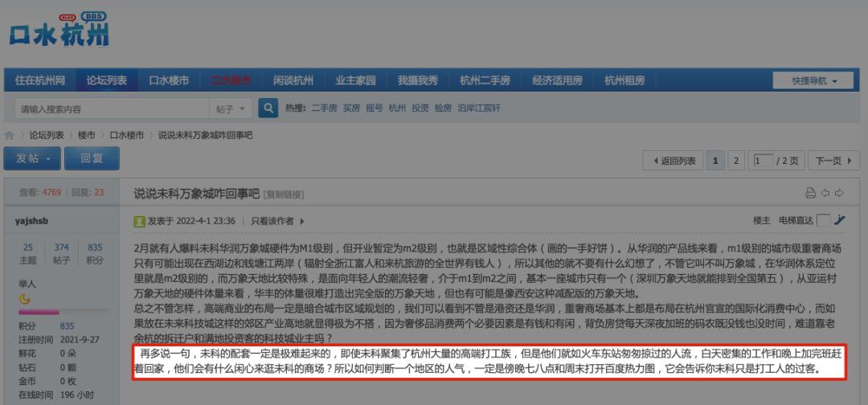The image size is (868, 405).
Task: Click the moon rank icon in user panel
Action: pyautogui.click(x=25, y=299)
